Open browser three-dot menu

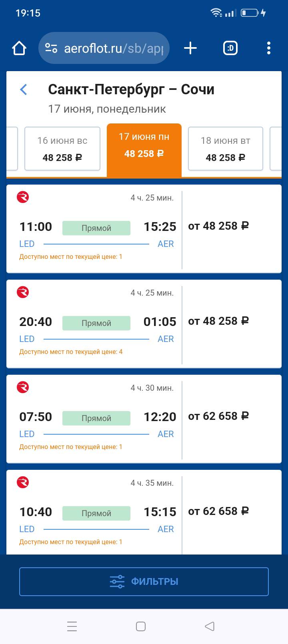(x=269, y=48)
